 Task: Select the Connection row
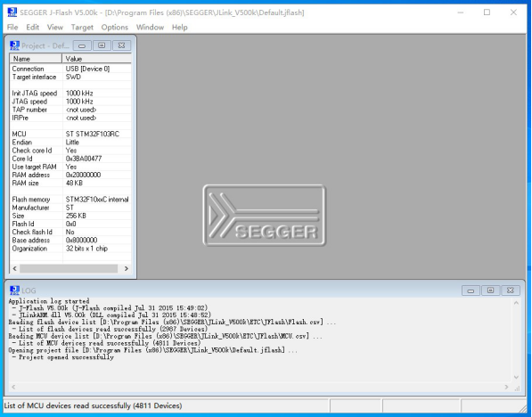[x=70, y=69]
